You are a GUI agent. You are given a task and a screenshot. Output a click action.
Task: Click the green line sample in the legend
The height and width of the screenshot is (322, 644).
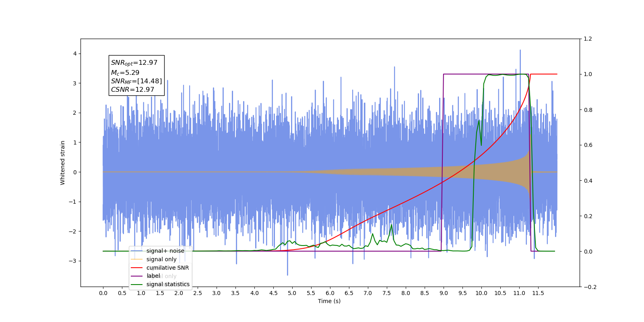click(x=137, y=284)
